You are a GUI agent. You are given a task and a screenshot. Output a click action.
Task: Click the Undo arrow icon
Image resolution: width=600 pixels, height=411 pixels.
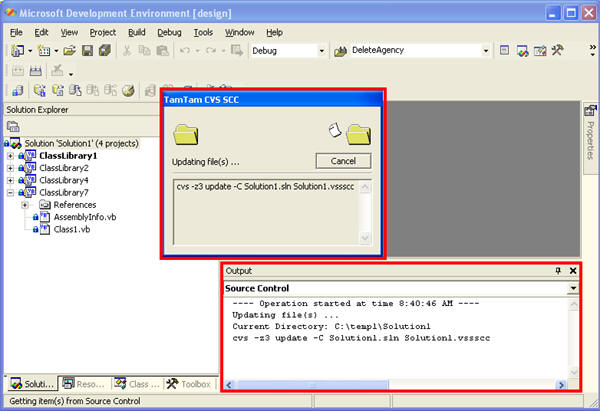[x=185, y=51]
